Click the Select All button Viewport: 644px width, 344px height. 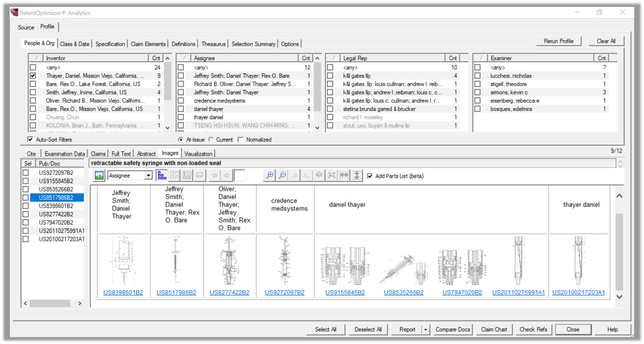[x=325, y=329]
